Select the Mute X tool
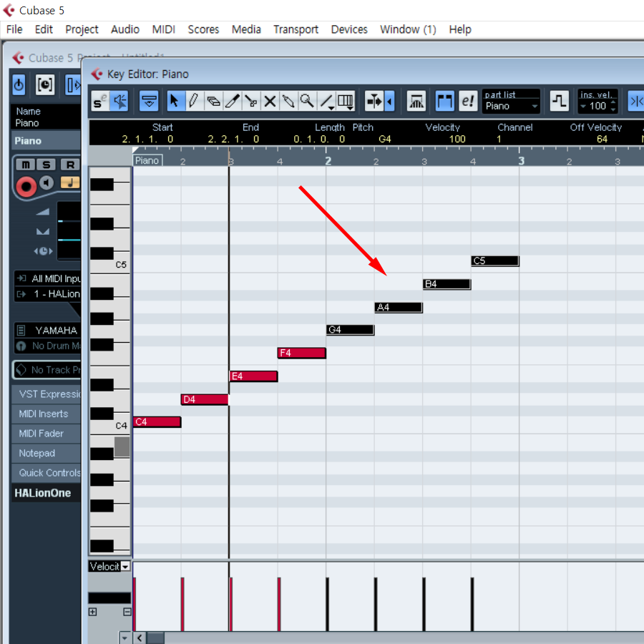644x644 pixels. point(270,101)
